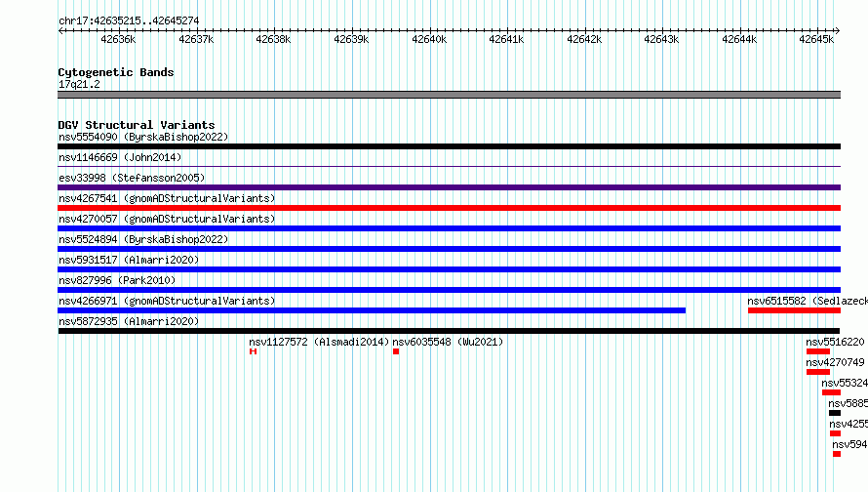Click the blue bar under nsv5524894
Image resolution: width=868 pixels, height=492 pixels.
click(x=449, y=249)
